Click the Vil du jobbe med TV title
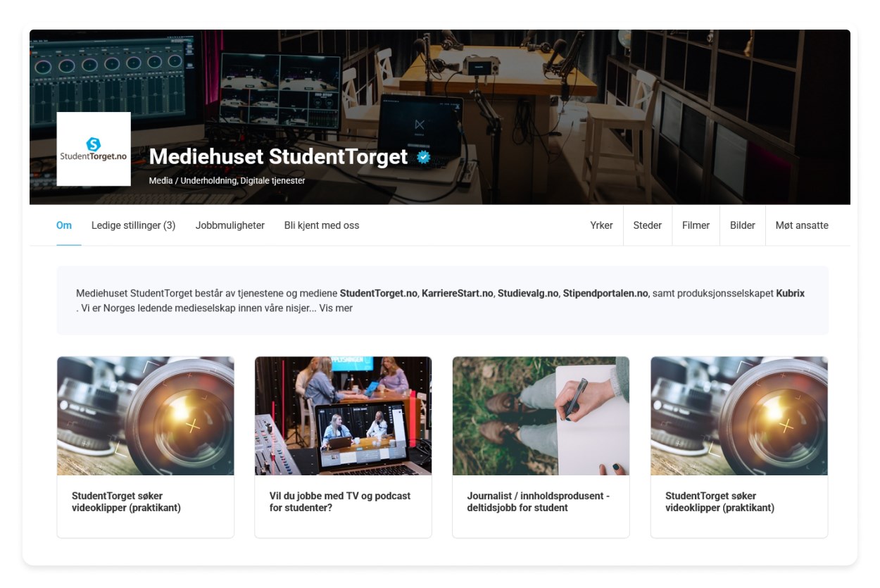Image resolution: width=880 pixels, height=588 pixels. pos(340,501)
